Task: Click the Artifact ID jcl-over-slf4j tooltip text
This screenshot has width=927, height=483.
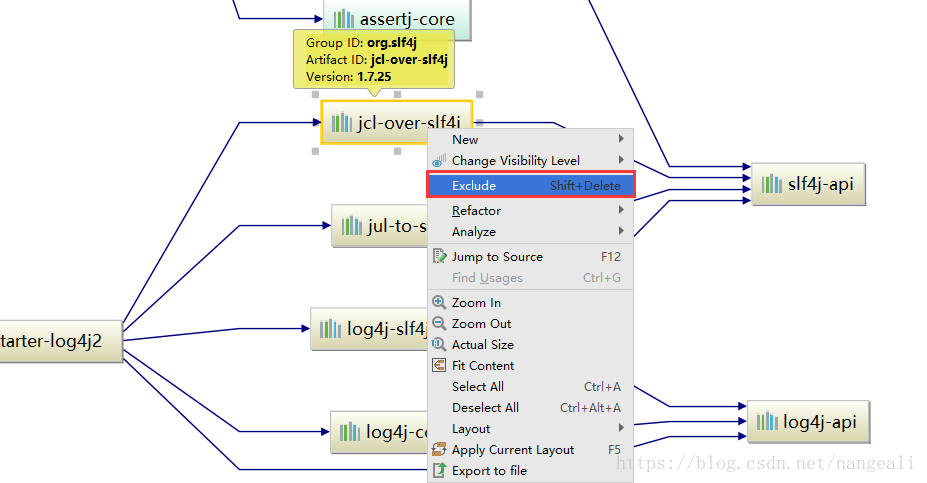Action: point(377,60)
